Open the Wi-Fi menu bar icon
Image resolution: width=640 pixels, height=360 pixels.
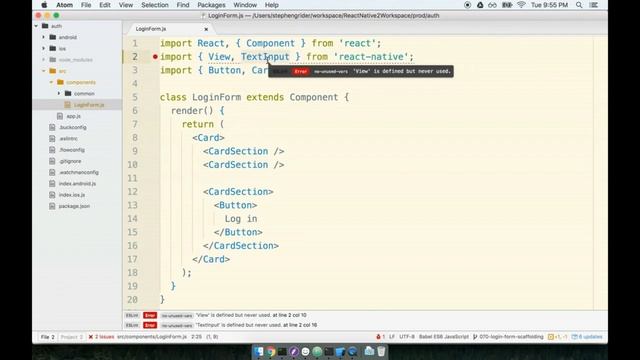point(521,5)
